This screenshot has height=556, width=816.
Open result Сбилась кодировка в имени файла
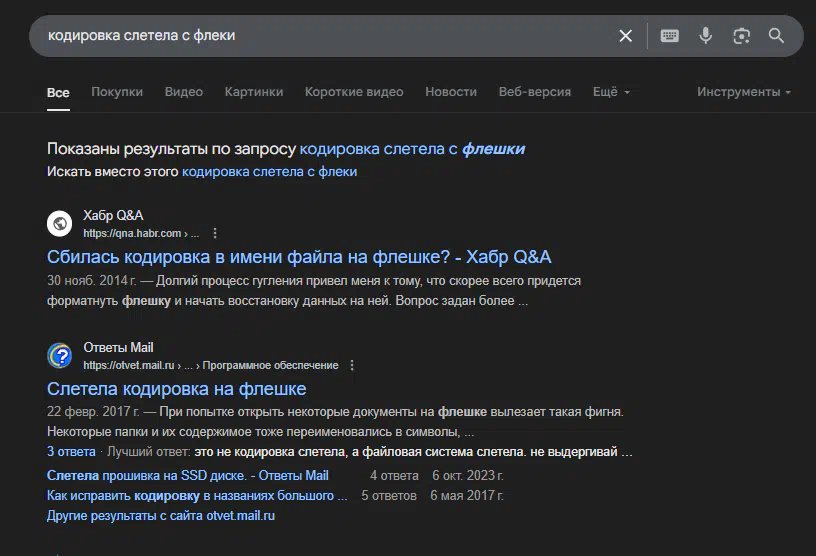[x=299, y=257]
